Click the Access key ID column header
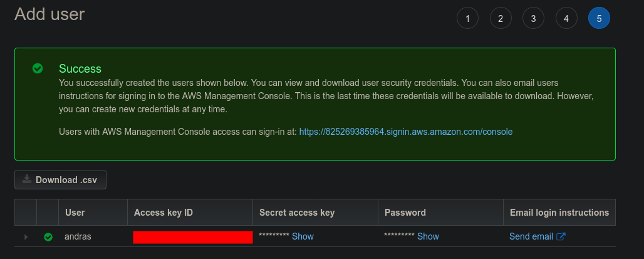644x259 pixels. tap(164, 213)
